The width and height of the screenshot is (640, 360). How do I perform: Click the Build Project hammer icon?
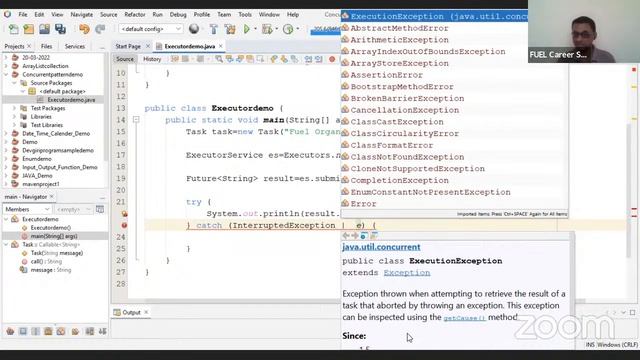[213, 29]
